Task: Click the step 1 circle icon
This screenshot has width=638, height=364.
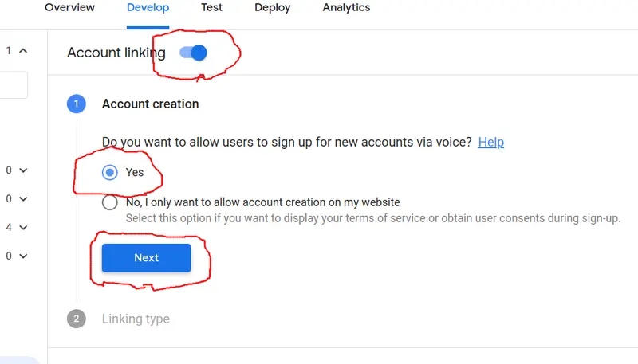Action: (76, 104)
